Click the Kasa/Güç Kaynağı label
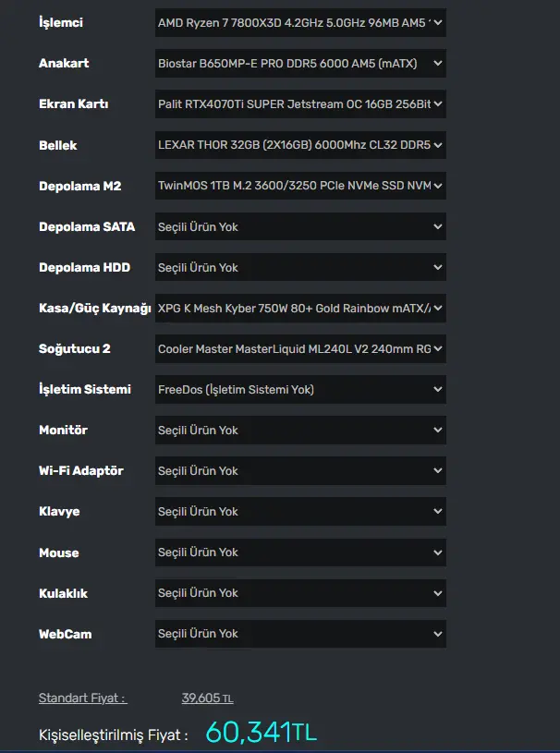The image size is (560, 753). click(x=95, y=309)
